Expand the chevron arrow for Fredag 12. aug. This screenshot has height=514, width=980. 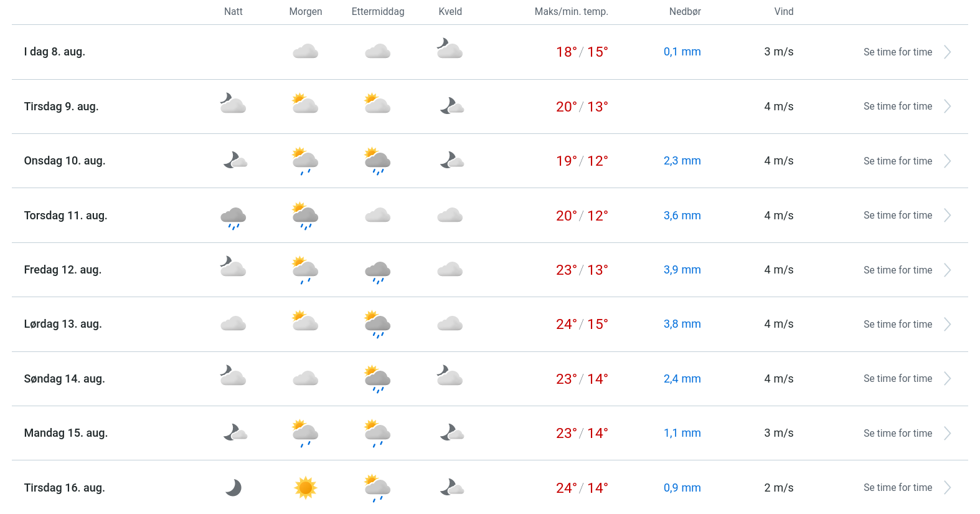(x=947, y=270)
